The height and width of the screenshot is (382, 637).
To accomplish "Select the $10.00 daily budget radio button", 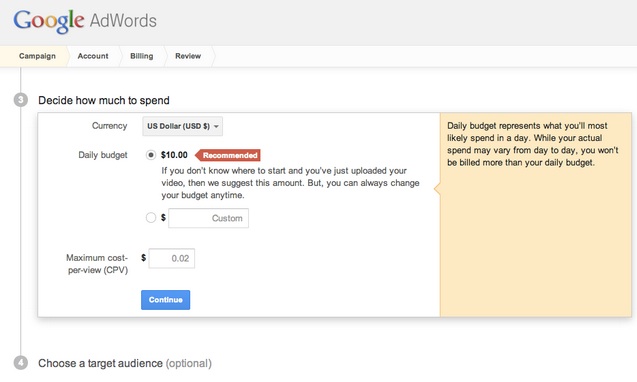I will [x=151, y=155].
